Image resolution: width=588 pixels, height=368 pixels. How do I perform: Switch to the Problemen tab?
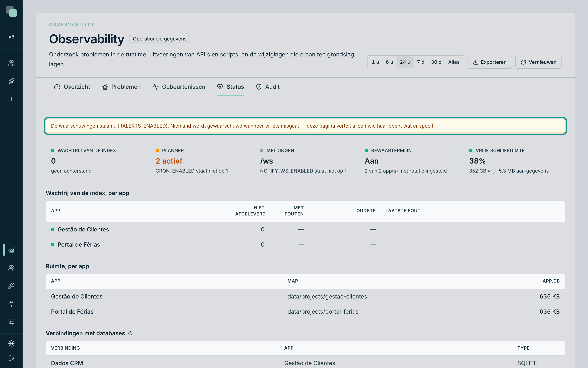(x=121, y=87)
